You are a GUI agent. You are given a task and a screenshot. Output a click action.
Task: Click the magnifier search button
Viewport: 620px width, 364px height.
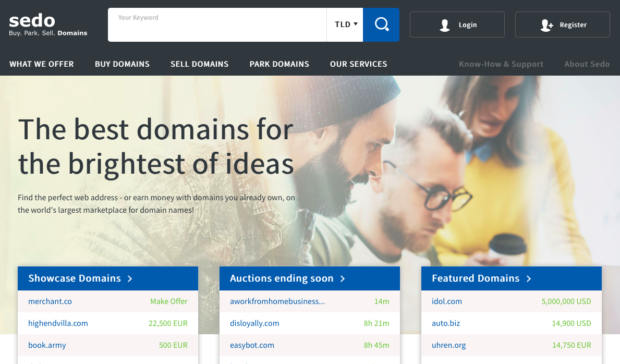[381, 25]
